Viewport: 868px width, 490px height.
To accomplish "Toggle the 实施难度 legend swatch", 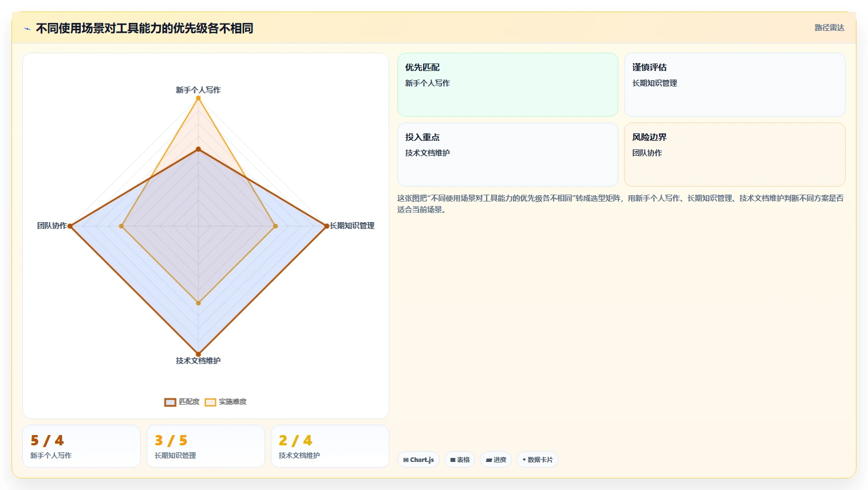I will (211, 402).
